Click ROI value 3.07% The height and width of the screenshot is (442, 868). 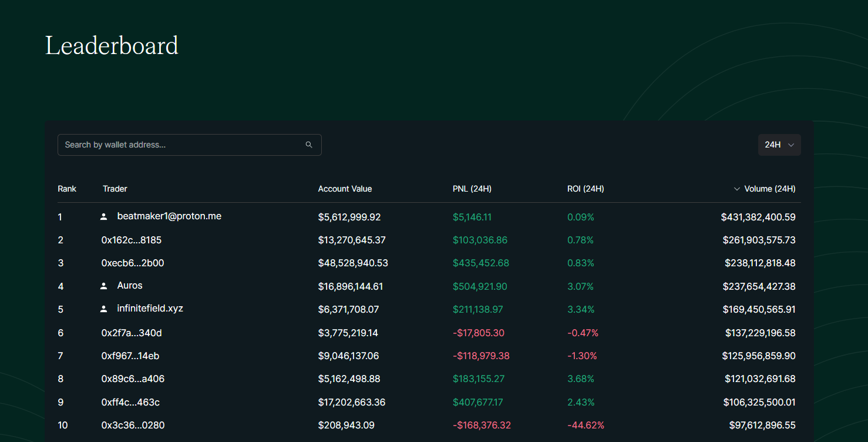(580, 286)
